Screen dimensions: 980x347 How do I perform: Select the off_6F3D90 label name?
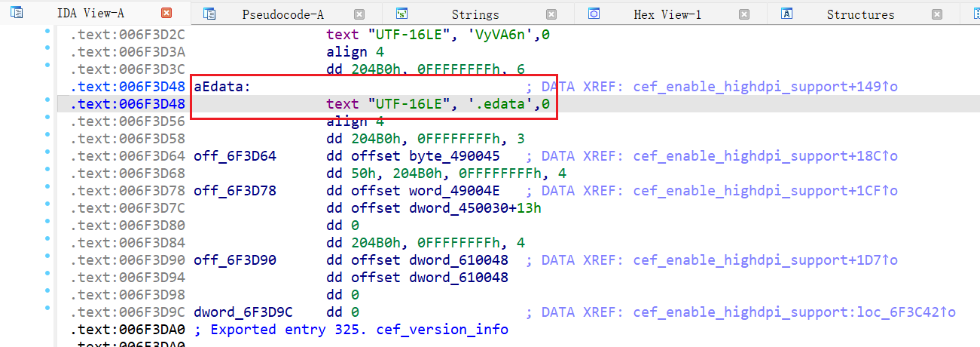(x=234, y=260)
